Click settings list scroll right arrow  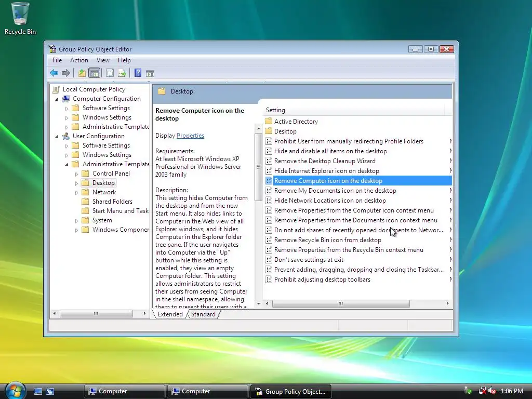pyautogui.click(x=447, y=303)
